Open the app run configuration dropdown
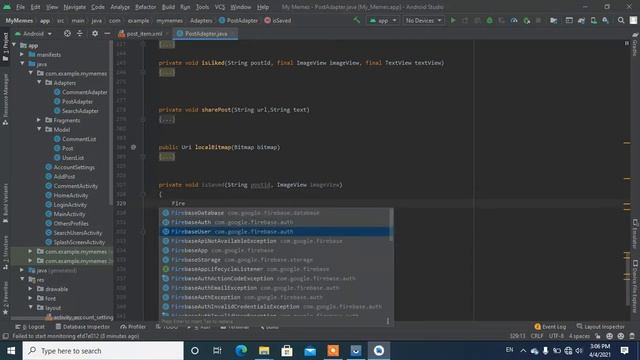The image size is (640, 360). (x=382, y=20)
